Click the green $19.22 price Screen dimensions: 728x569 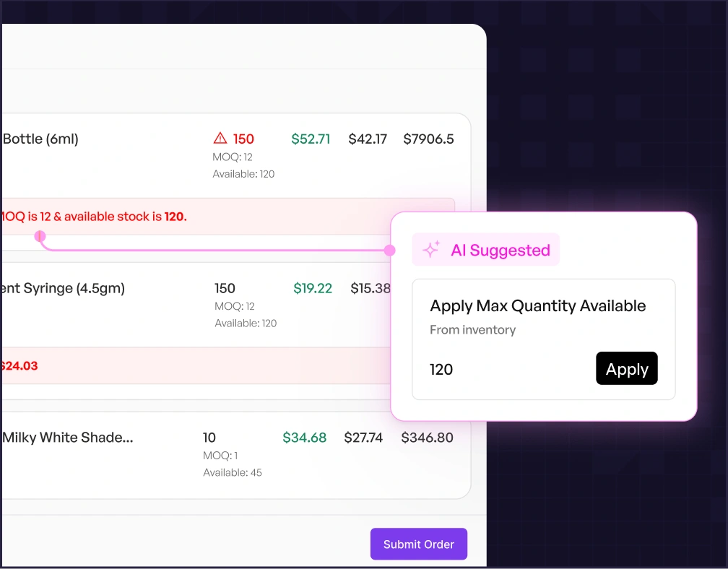[x=313, y=288]
